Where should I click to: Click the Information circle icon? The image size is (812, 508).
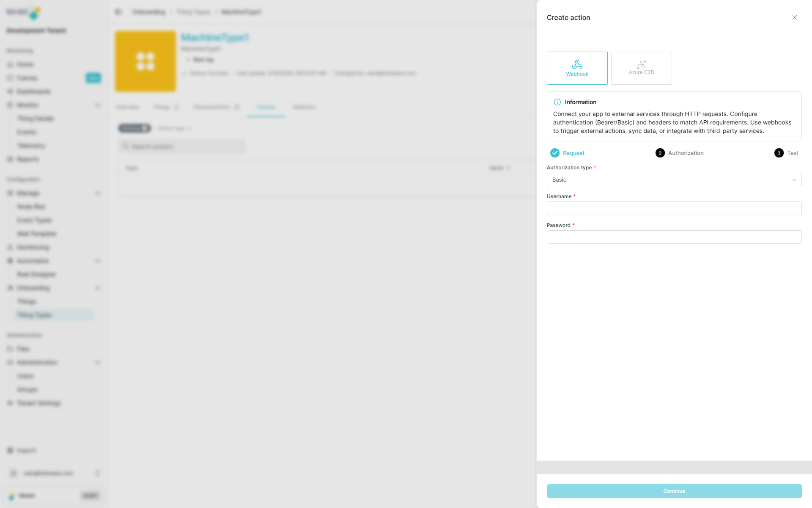(557, 102)
